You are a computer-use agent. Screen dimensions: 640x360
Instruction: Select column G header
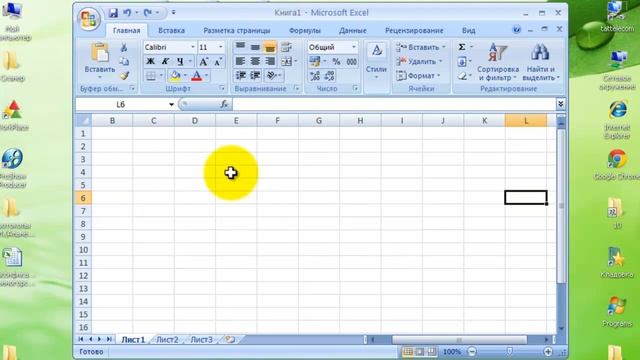[319, 121]
